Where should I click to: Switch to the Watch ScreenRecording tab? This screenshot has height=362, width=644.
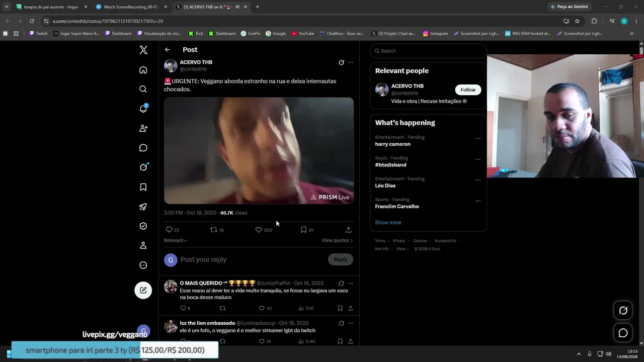[131, 7]
